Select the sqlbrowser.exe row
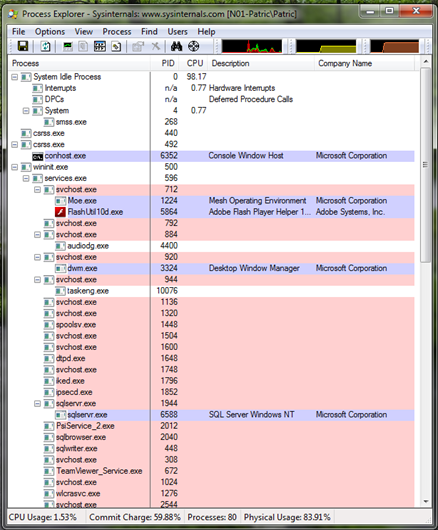This screenshot has width=438, height=530. coord(212,437)
